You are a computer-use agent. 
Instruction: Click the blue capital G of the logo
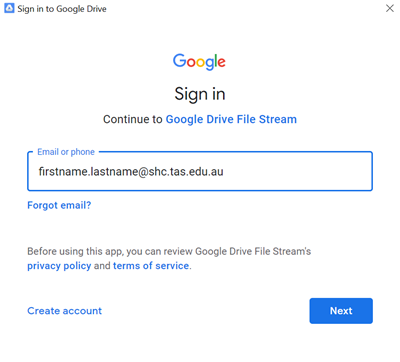pyautogui.click(x=179, y=60)
